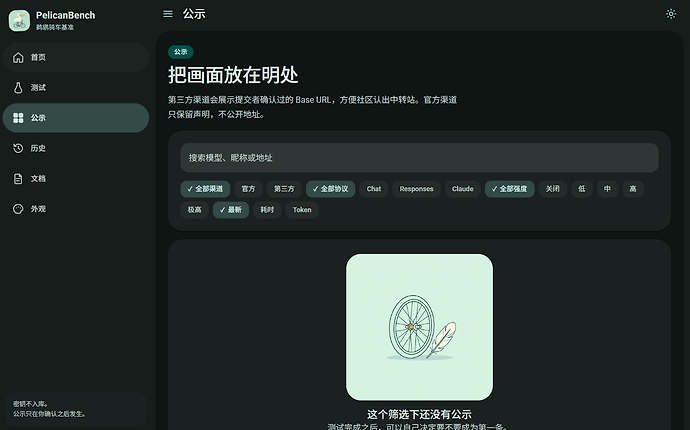Sort by Token chip

point(302,210)
